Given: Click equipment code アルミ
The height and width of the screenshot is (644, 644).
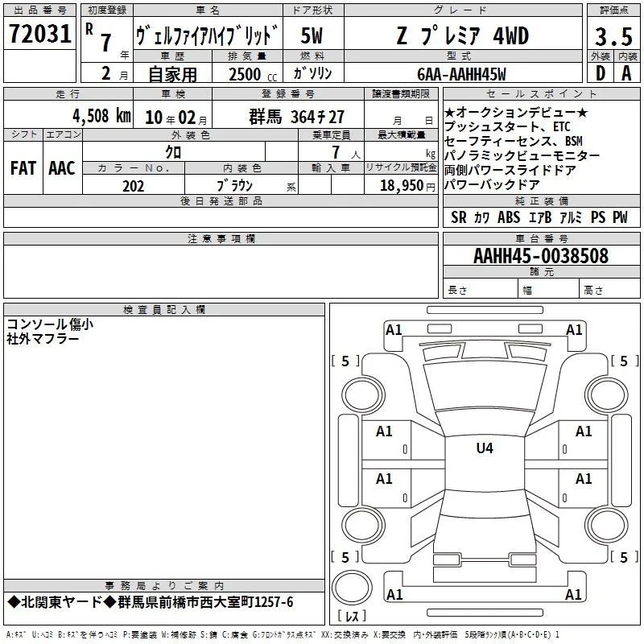Looking at the screenshot, I should click(571, 217).
